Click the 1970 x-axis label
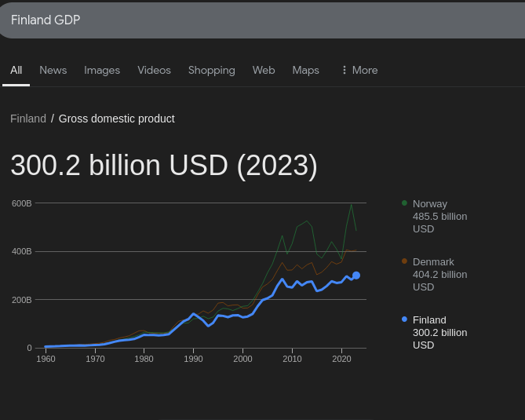Viewport: 525px width, 420px height. click(x=95, y=359)
